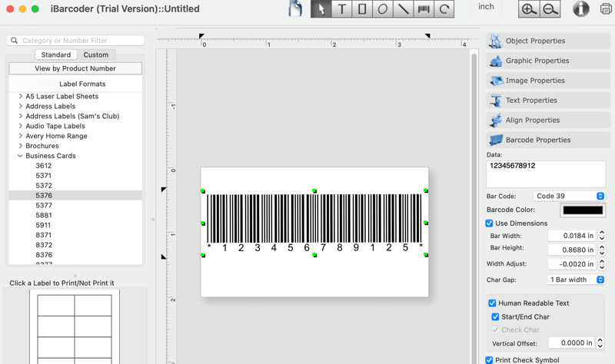Click the Vertical Offset stepper

(x=600, y=342)
